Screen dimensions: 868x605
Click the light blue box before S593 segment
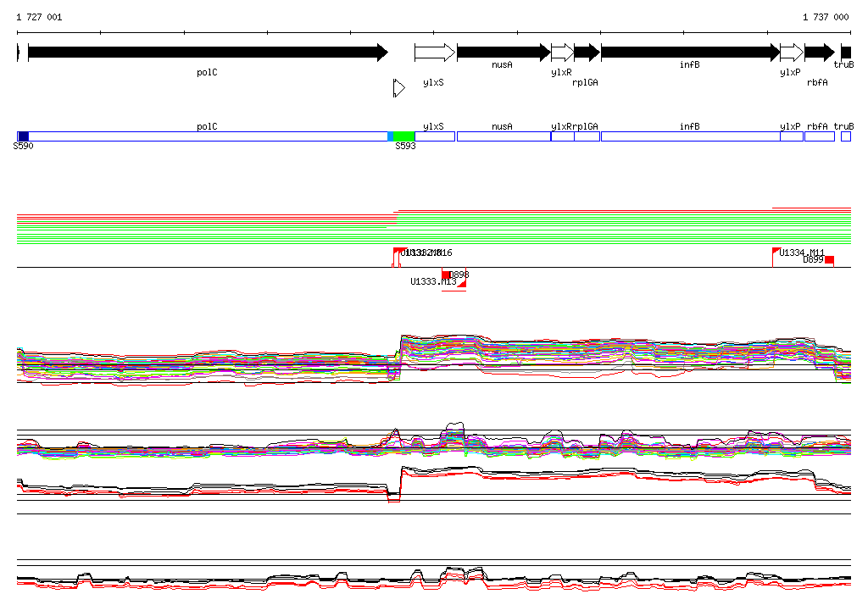click(390, 136)
